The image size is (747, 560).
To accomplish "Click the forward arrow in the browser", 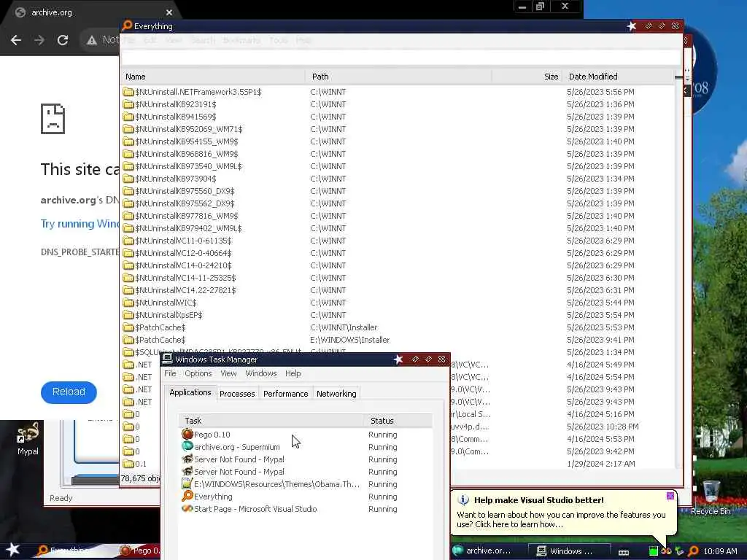I will [x=39, y=40].
